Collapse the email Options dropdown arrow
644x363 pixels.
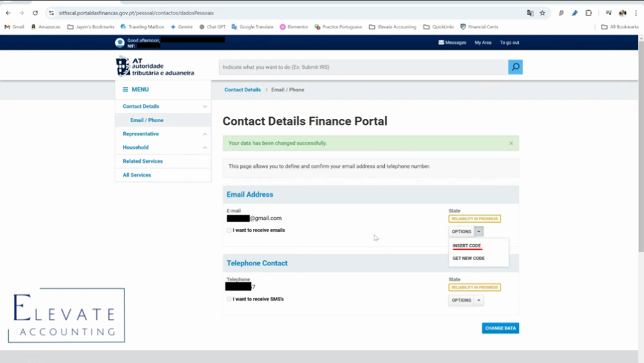(479, 232)
